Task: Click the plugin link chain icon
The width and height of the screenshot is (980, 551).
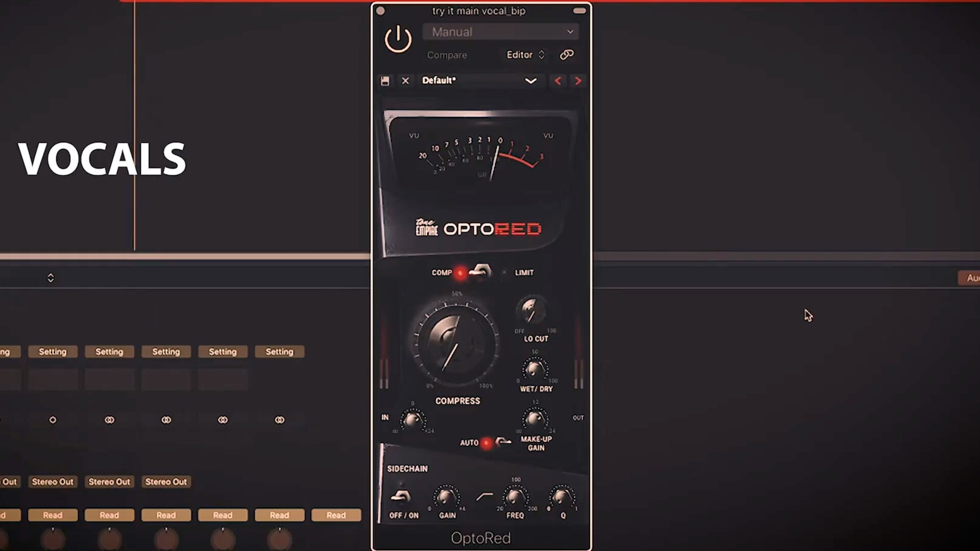Action: tap(567, 55)
